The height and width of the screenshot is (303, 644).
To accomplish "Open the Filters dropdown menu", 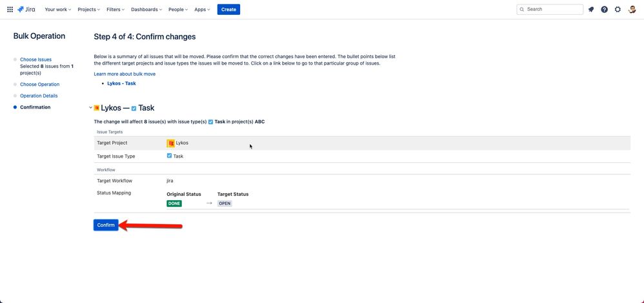I will pos(116,10).
